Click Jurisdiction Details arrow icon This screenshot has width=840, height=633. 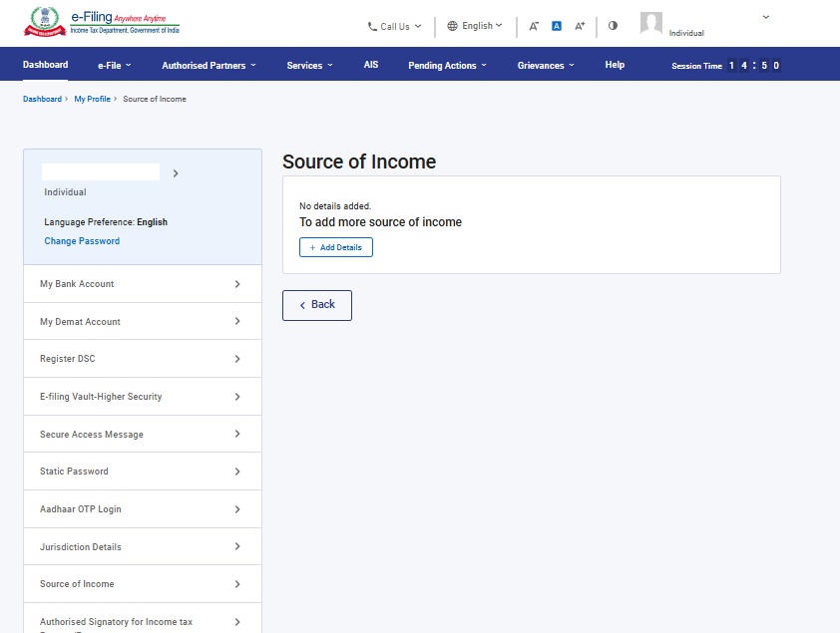tap(237, 546)
